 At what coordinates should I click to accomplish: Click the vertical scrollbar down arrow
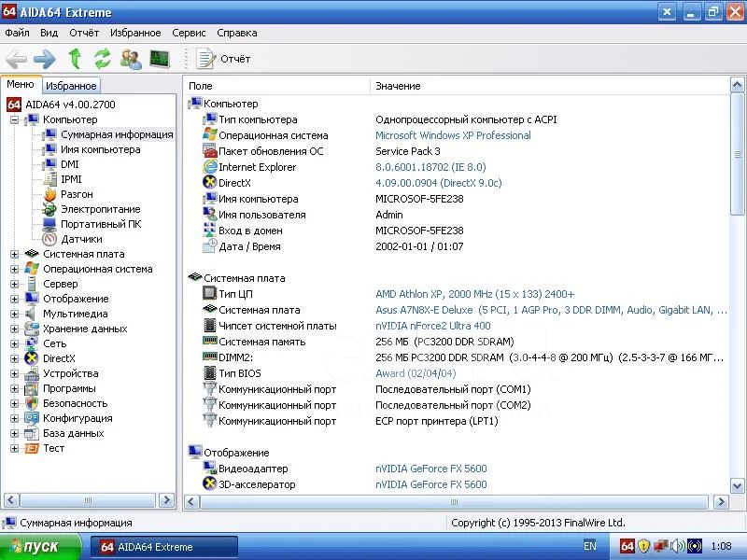coord(737,486)
